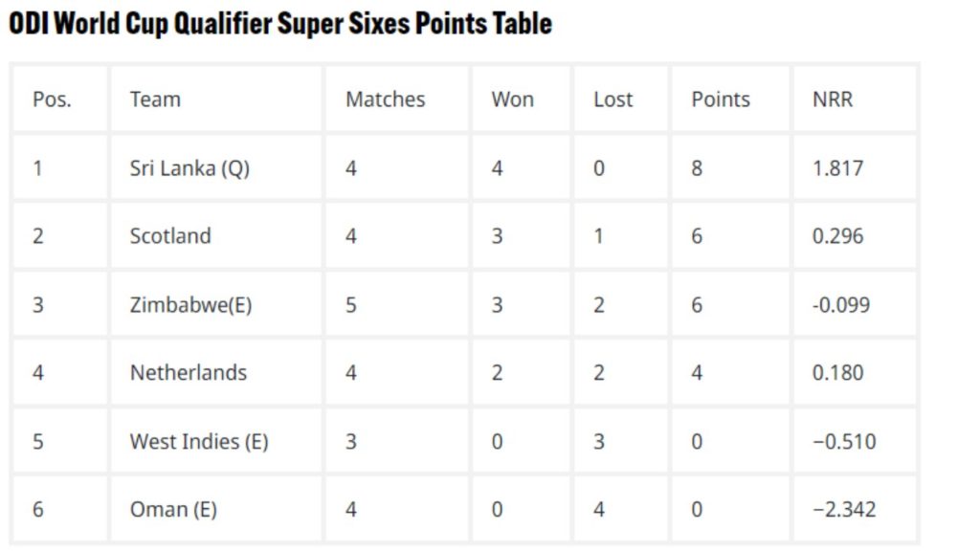Viewport: 980px width, 551px height.
Task: Select the Sri Lanka (Q) team cell
Action: [x=189, y=168]
